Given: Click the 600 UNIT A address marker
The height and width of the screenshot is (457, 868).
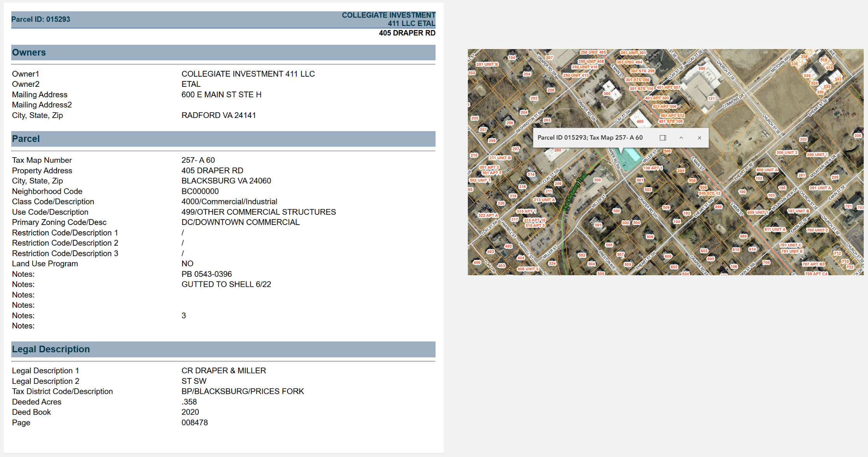Looking at the screenshot, I should (766, 170).
